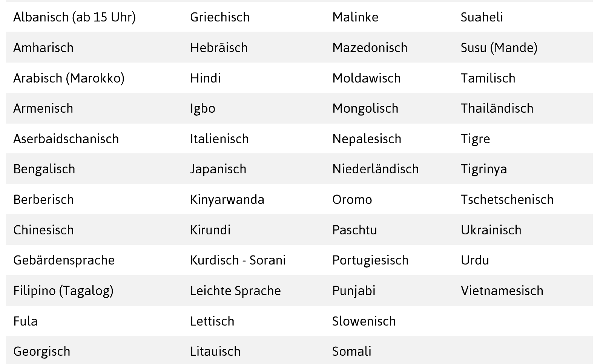The image size is (600, 364).
Task: Click on Mongolisch in the table
Action: (365, 109)
